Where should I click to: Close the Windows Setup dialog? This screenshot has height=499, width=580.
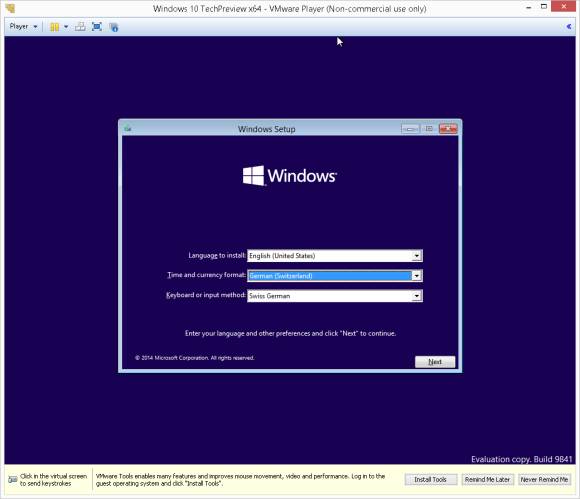448,128
